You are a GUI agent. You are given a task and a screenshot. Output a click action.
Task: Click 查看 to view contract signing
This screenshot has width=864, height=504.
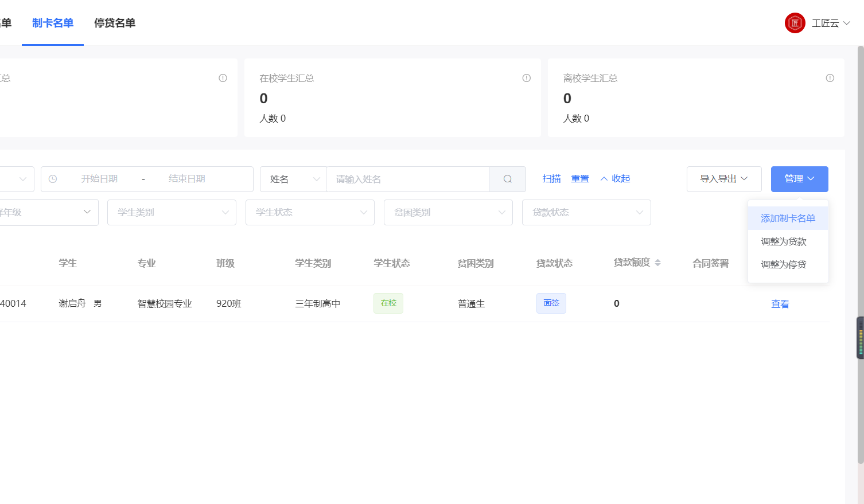click(780, 303)
